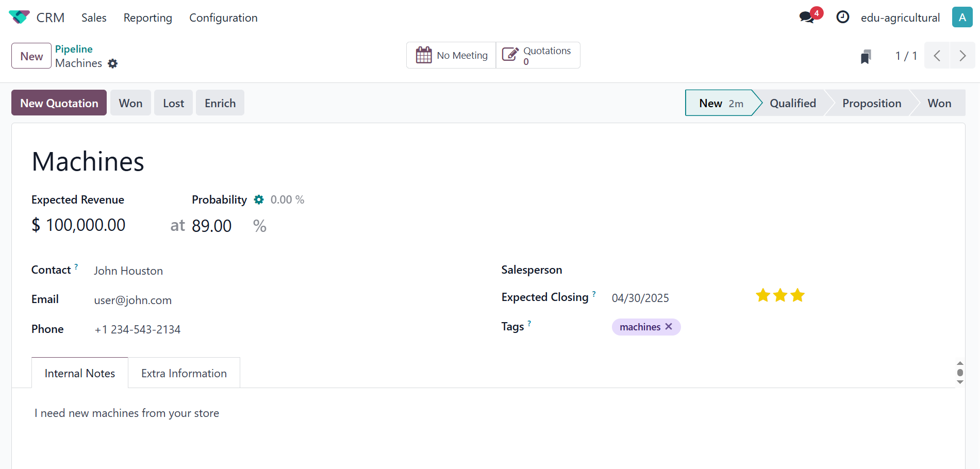The height and width of the screenshot is (469, 980).
Task: Click the Machines breadcrumb text
Action: pos(78,63)
